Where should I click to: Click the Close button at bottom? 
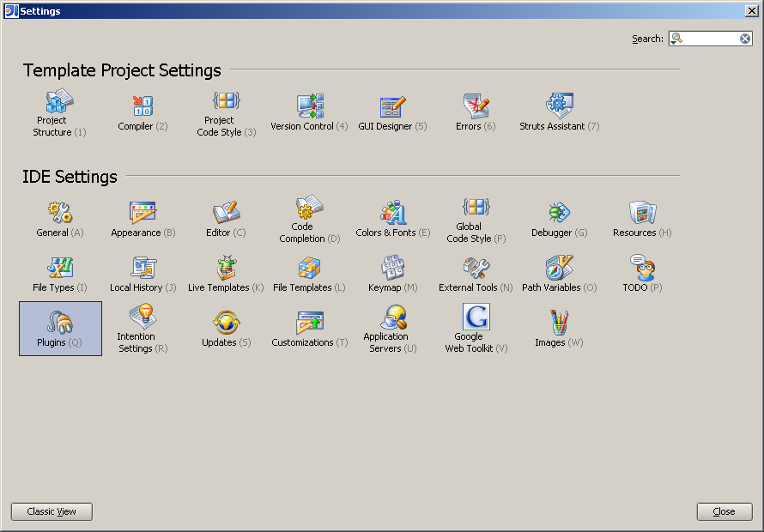[x=724, y=511]
